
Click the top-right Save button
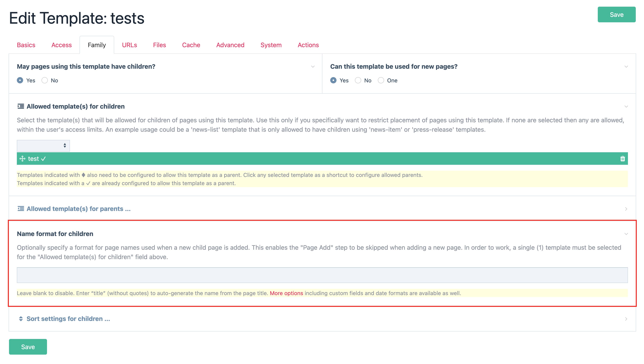(x=616, y=14)
